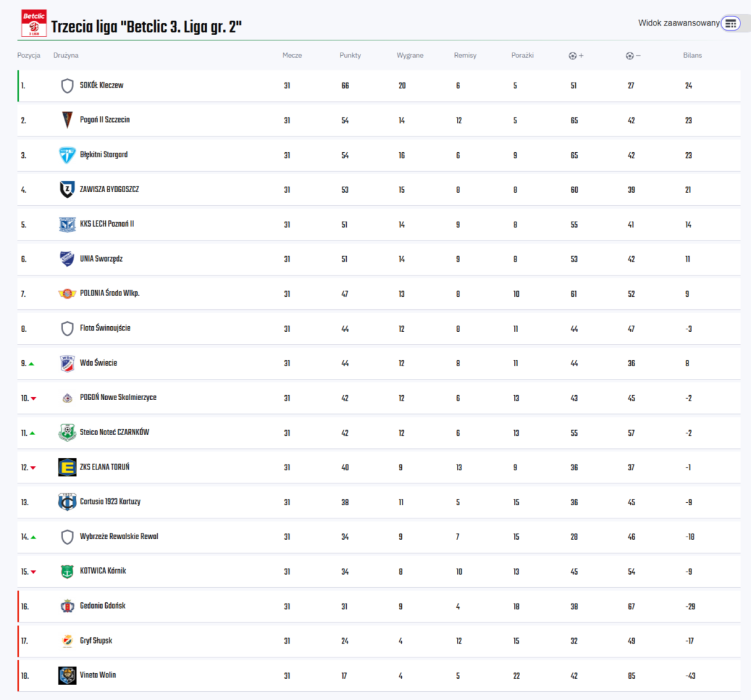Screen dimensions: 751x700
Task: Click the KKS Lech Poznań II crest
Action: coord(67,224)
